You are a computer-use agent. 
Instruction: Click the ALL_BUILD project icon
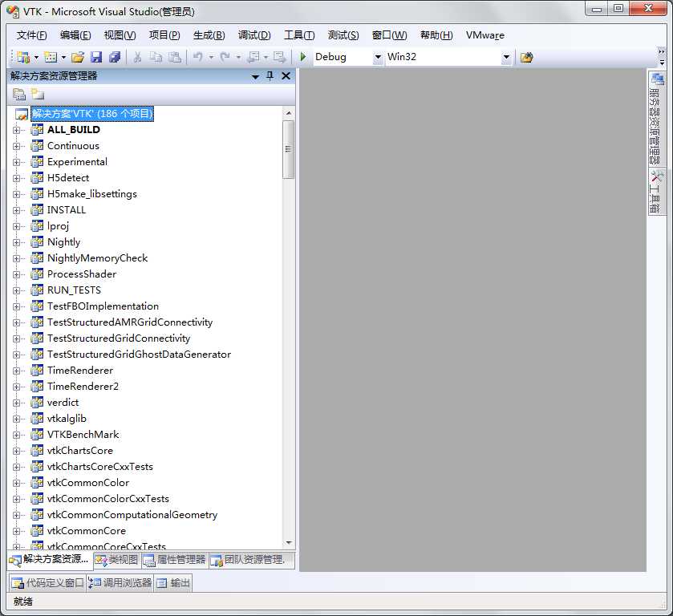(38, 130)
